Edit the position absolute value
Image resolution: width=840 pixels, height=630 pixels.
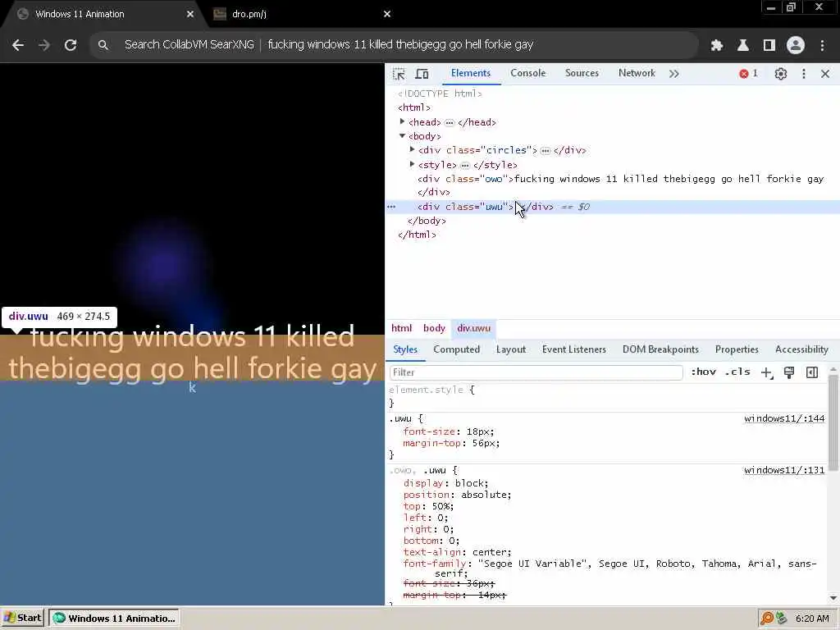(486, 495)
